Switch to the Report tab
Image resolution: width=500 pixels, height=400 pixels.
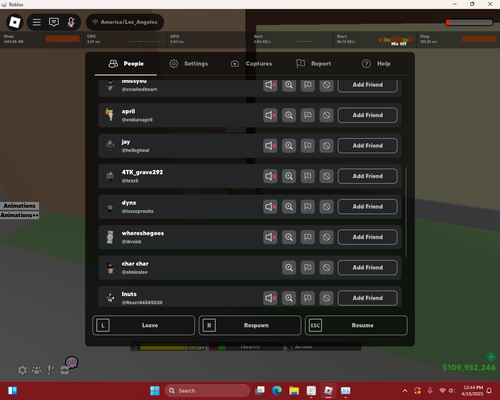pos(314,64)
